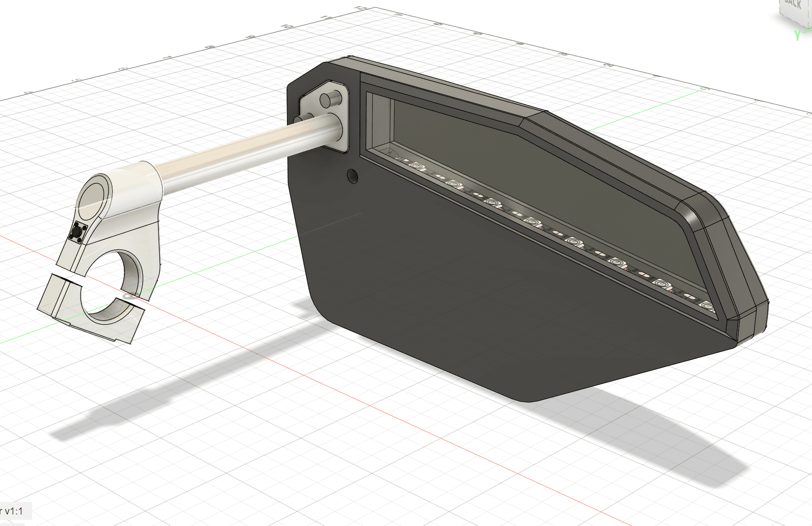Select the round hole in dark housing

coord(353,176)
